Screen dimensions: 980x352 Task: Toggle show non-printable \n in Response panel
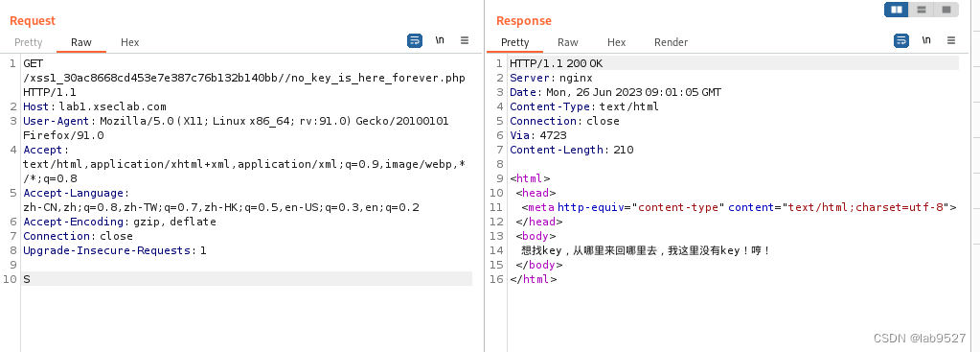coord(926,40)
